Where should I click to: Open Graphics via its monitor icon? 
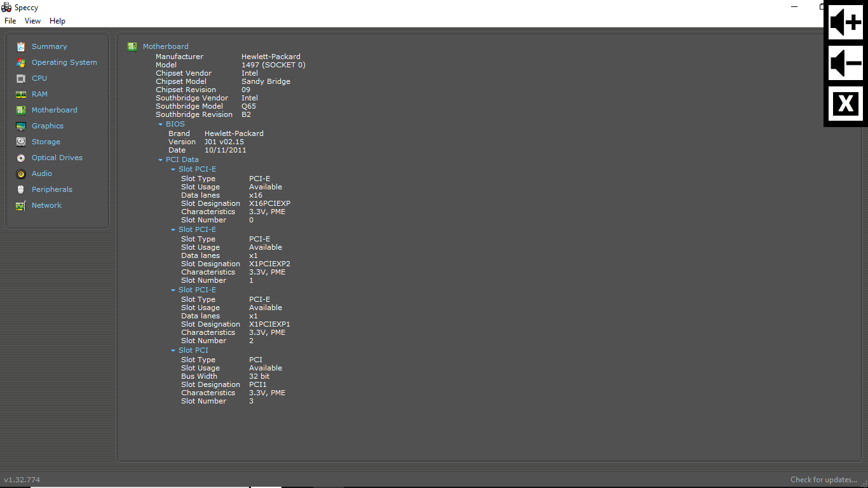[x=21, y=126]
